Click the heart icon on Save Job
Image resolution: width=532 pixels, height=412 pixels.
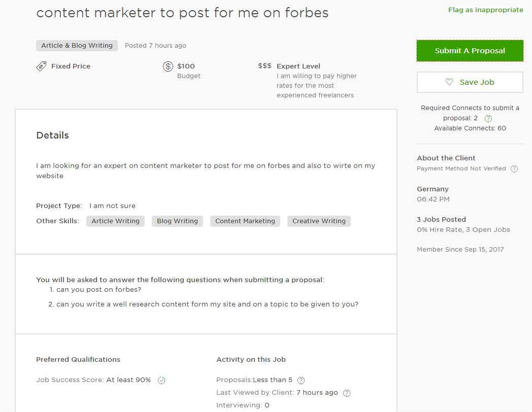coord(449,82)
